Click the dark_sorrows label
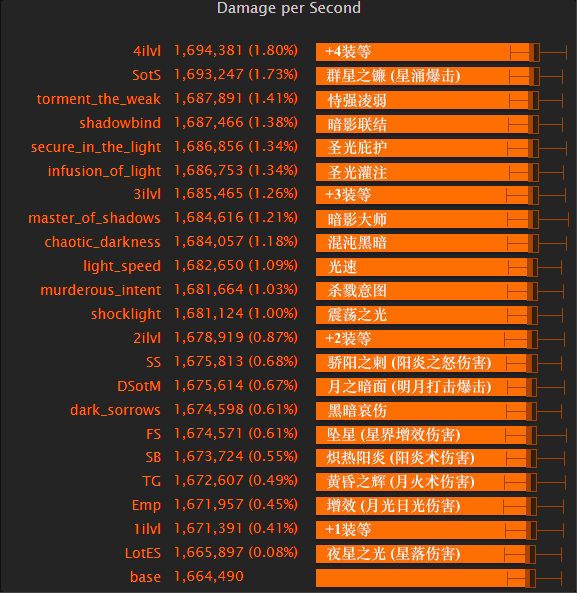The image size is (577, 593). click(x=115, y=410)
